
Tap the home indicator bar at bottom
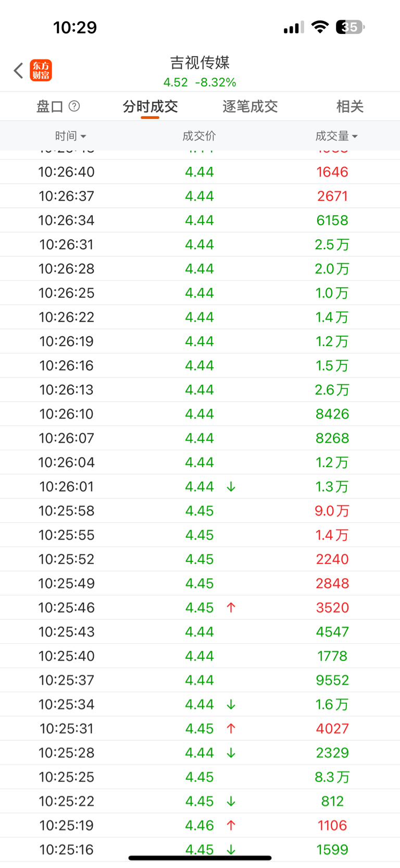coord(200,858)
